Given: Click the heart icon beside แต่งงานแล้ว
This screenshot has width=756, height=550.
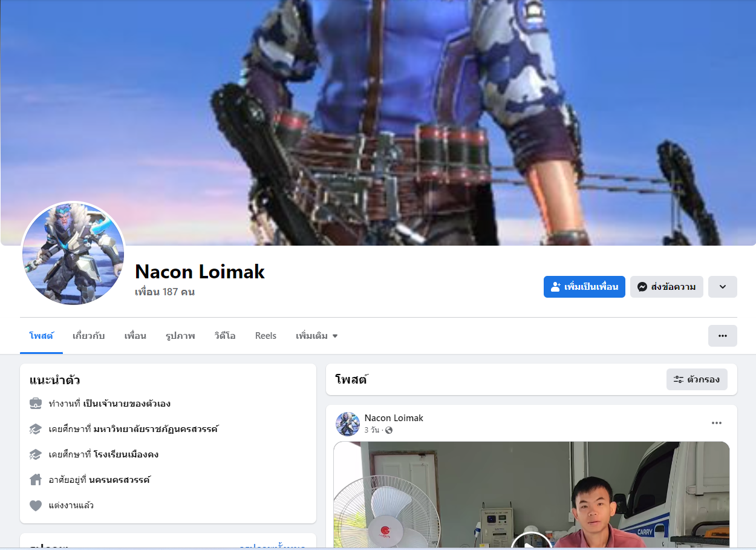Looking at the screenshot, I should pyautogui.click(x=36, y=505).
